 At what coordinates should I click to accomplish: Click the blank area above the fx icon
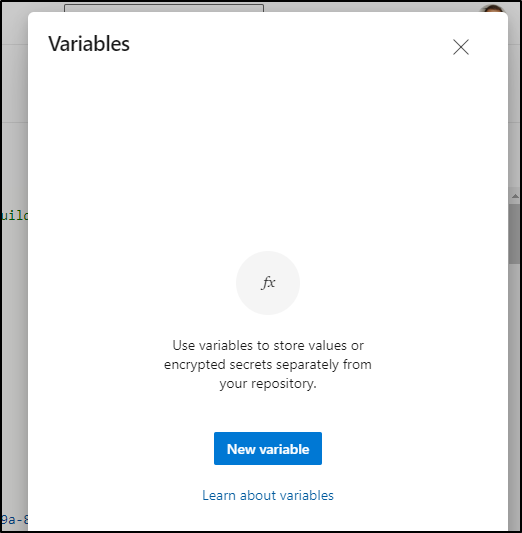tap(268, 153)
